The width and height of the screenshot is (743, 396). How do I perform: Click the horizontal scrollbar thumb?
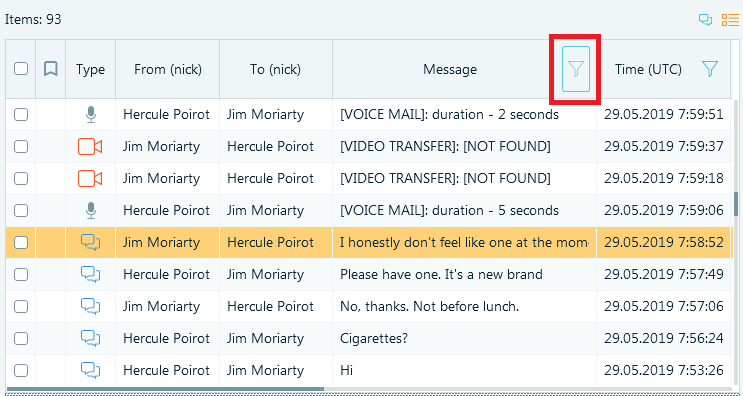(x=165, y=389)
